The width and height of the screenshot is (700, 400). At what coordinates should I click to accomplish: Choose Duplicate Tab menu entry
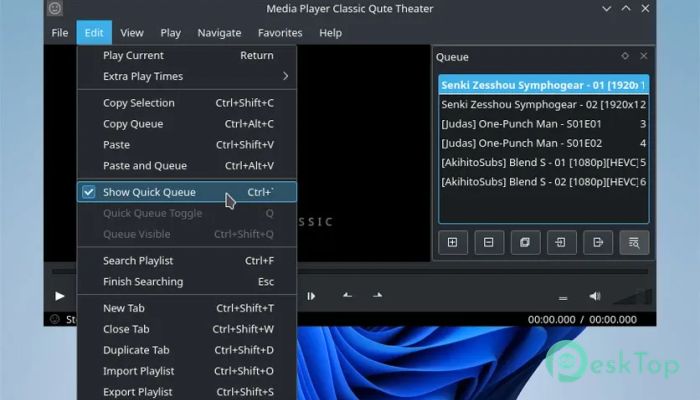point(187,350)
